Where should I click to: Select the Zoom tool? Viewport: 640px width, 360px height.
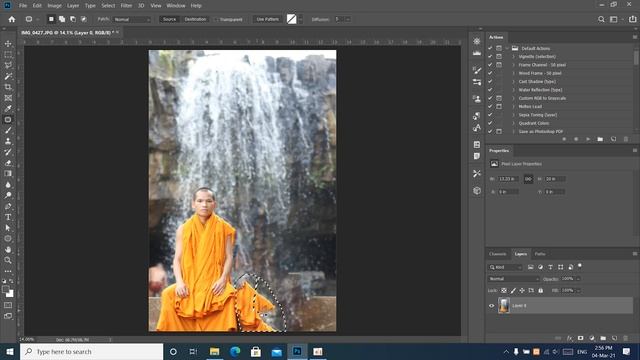8,260
